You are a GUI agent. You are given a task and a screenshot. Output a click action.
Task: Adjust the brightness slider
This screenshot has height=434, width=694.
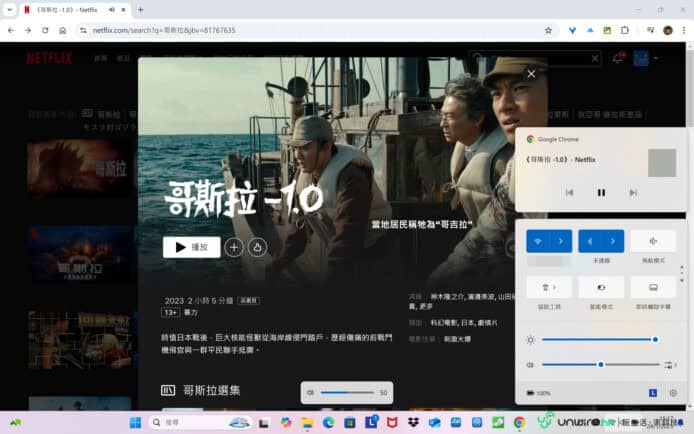coord(599,339)
